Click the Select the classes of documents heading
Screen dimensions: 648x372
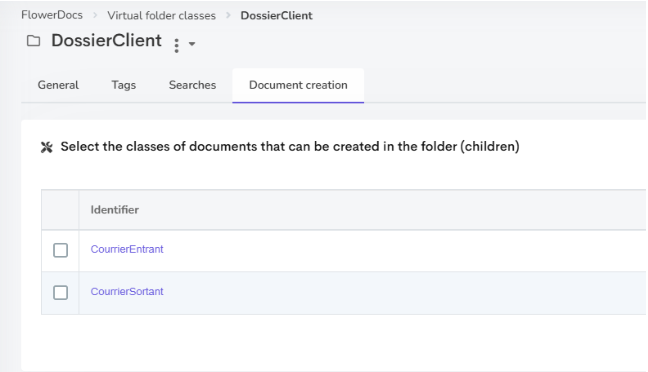pyautogui.click(x=290, y=147)
